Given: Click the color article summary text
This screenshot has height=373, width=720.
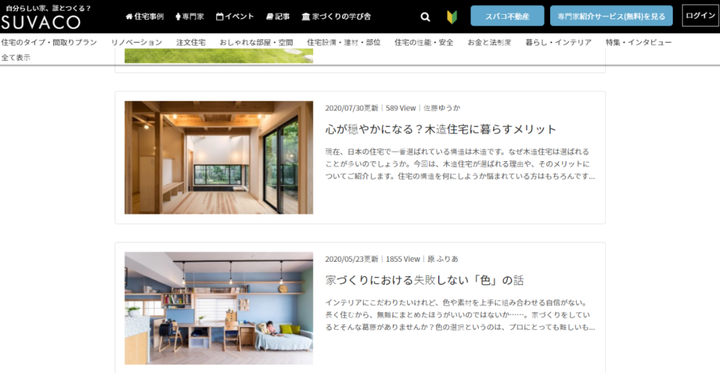Looking at the screenshot, I should click(460, 315).
